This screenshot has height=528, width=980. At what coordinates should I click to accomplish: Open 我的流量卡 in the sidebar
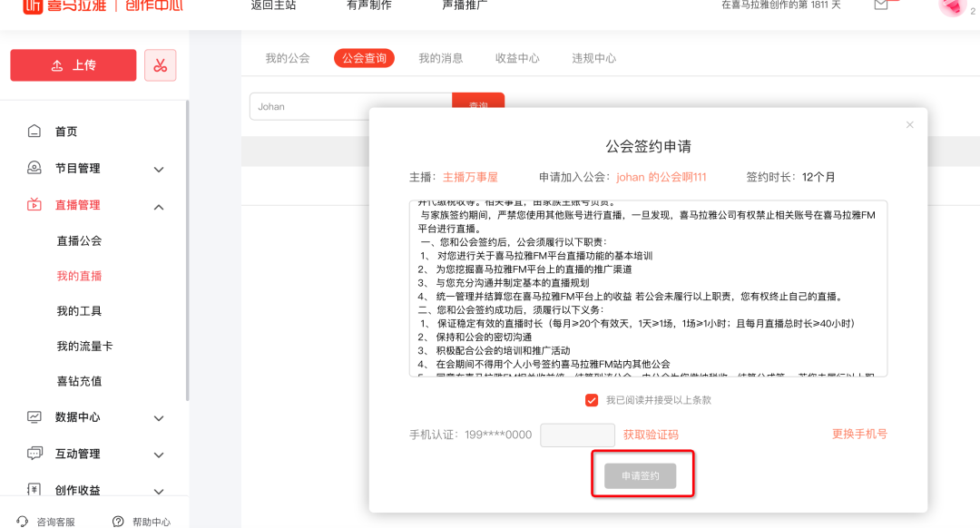click(x=84, y=346)
